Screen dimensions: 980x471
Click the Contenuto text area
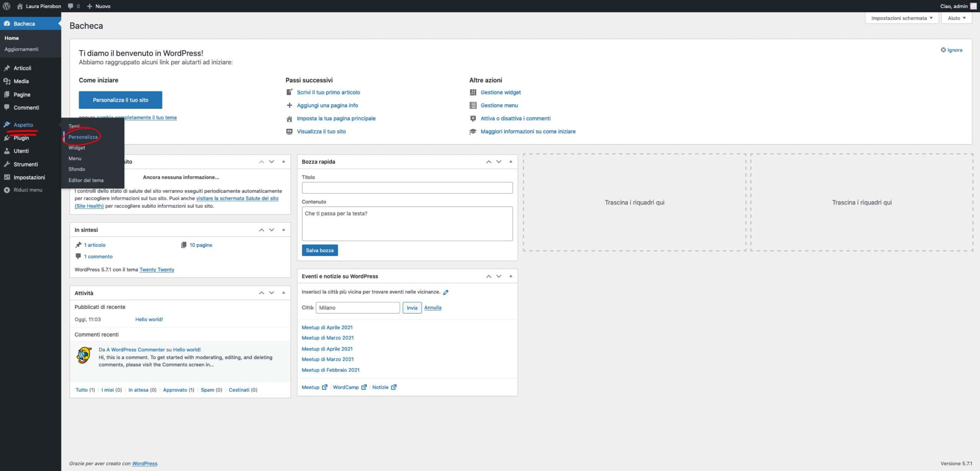tap(407, 224)
